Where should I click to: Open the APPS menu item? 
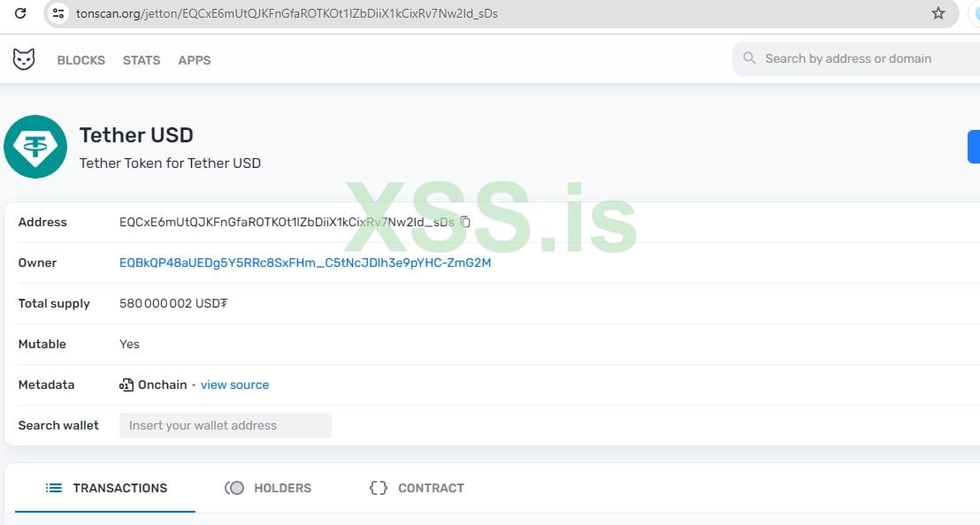click(x=195, y=60)
